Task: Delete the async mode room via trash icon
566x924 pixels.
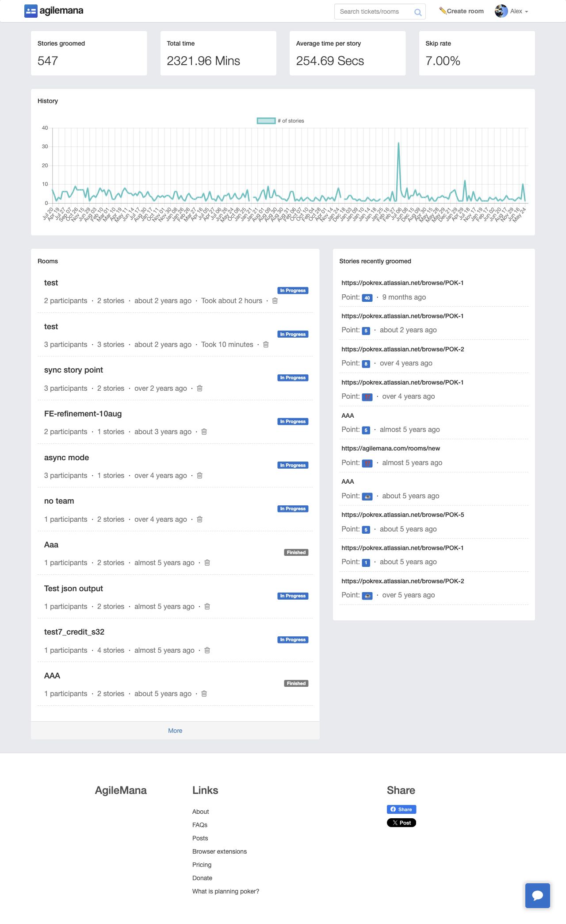Action: pyautogui.click(x=199, y=475)
